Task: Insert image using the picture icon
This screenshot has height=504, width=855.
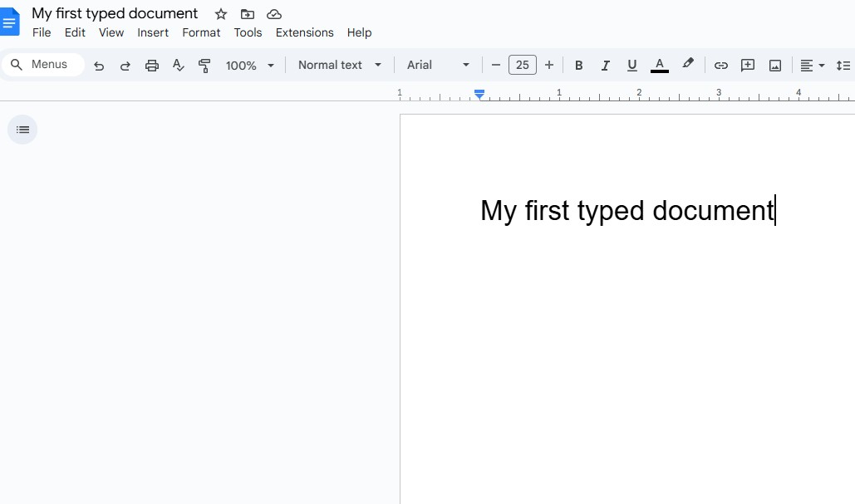Action: click(775, 66)
